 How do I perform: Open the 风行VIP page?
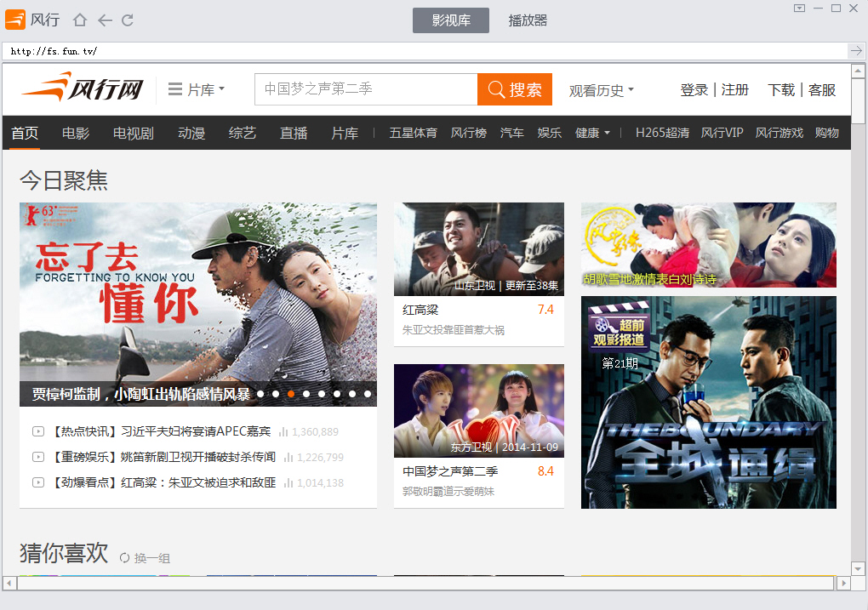point(722,133)
